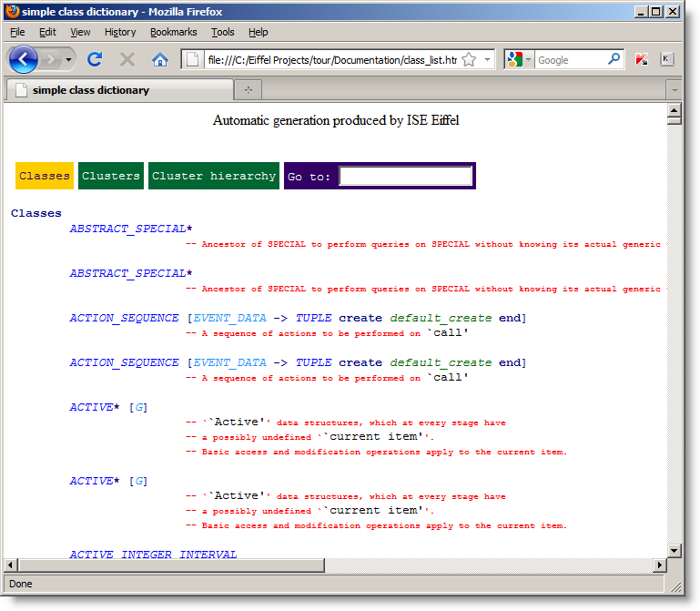
Task: Click the Reload page icon
Action: point(94,59)
